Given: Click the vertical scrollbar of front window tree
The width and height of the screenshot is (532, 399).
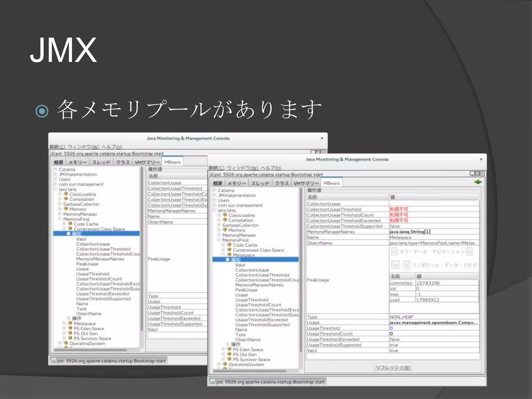Looking at the screenshot, I should [x=301, y=269].
